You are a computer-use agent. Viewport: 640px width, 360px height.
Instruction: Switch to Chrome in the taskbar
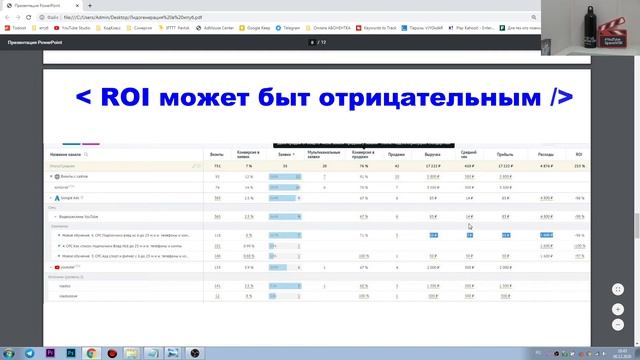click(91, 353)
